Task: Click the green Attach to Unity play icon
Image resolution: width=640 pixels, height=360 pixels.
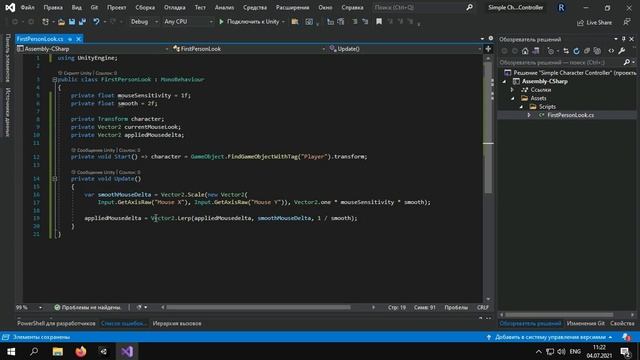Action: 221,22
